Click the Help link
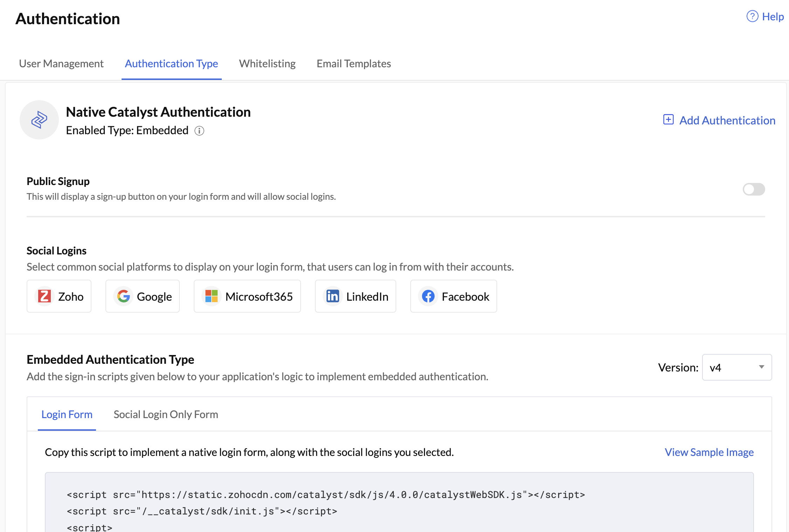Image resolution: width=789 pixels, height=532 pixels. [773, 16]
